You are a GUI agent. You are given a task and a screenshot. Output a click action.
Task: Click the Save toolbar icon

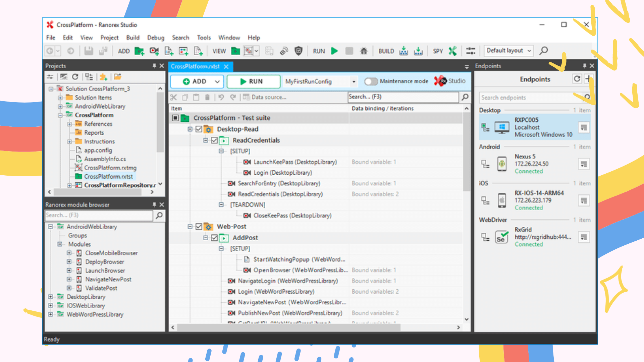point(89,51)
